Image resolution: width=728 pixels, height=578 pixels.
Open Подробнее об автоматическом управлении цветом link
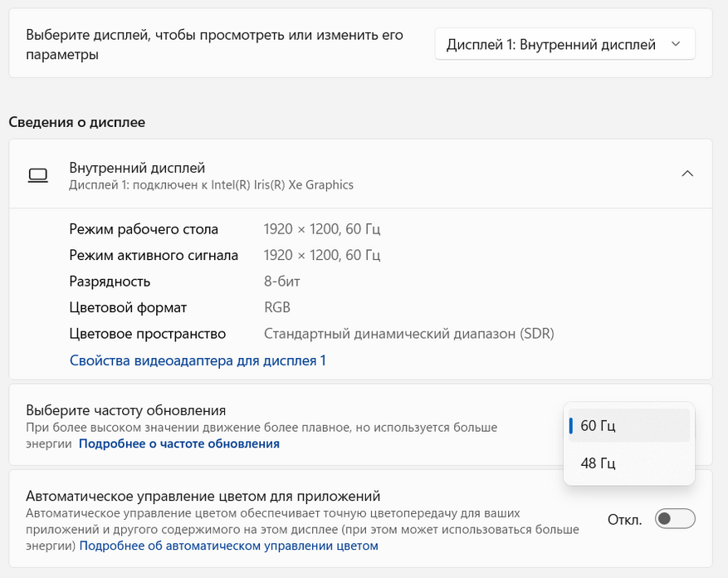pos(228,546)
